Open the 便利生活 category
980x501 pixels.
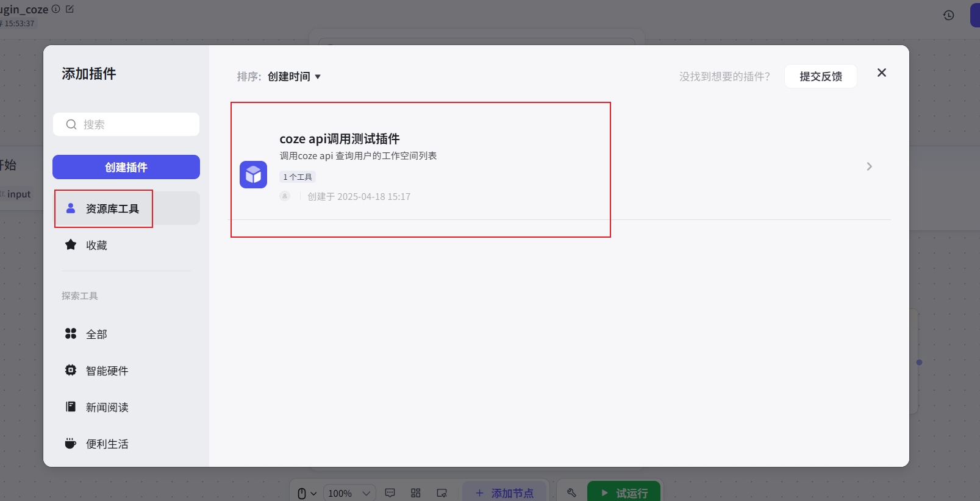coord(126,444)
